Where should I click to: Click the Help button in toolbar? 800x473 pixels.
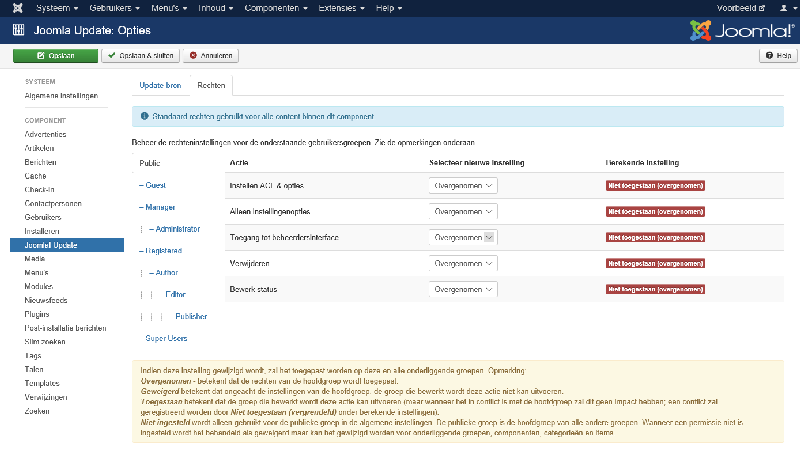[778, 56]
